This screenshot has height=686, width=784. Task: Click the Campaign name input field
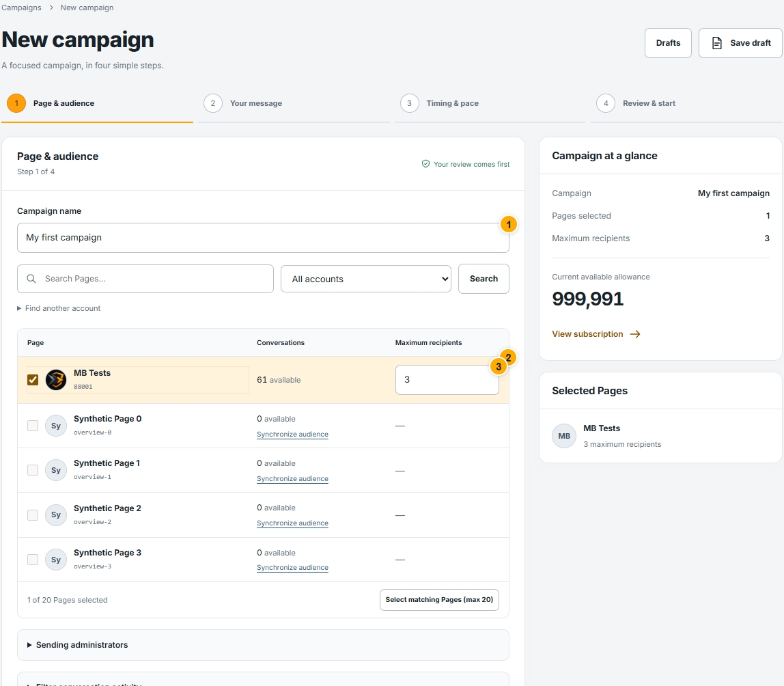point(263,238)
